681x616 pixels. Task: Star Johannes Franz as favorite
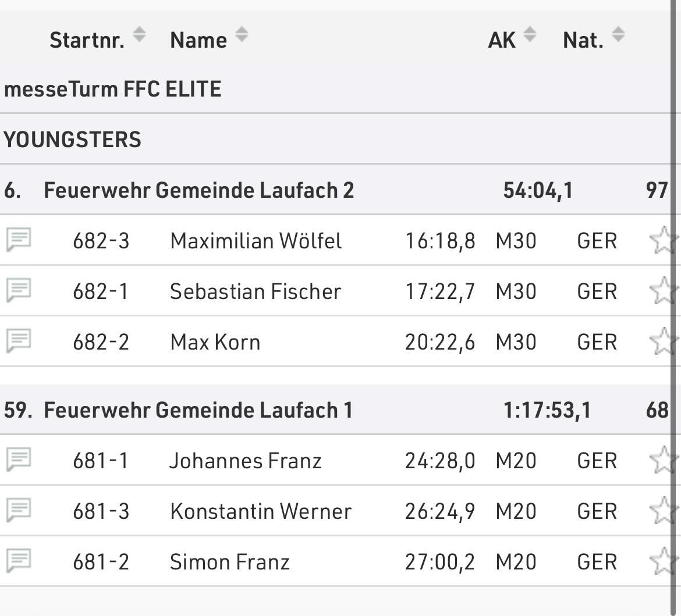662,461
